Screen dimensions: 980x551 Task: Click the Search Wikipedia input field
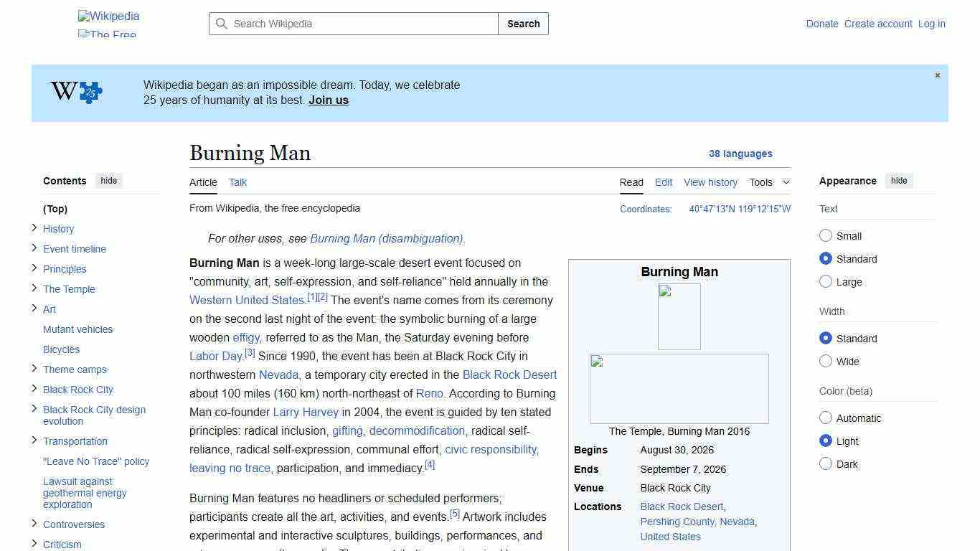point(352,24)
